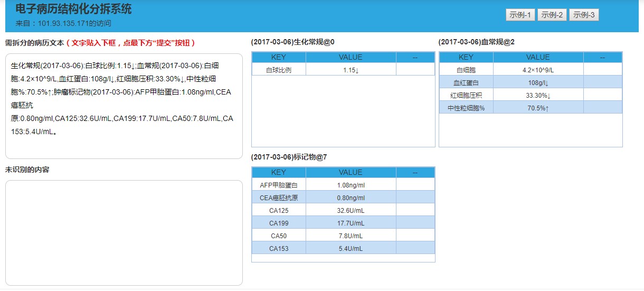The height and width of the screenshot is (291, 644).
Task: Click the 示例-1 button
Action: point(520,15)
